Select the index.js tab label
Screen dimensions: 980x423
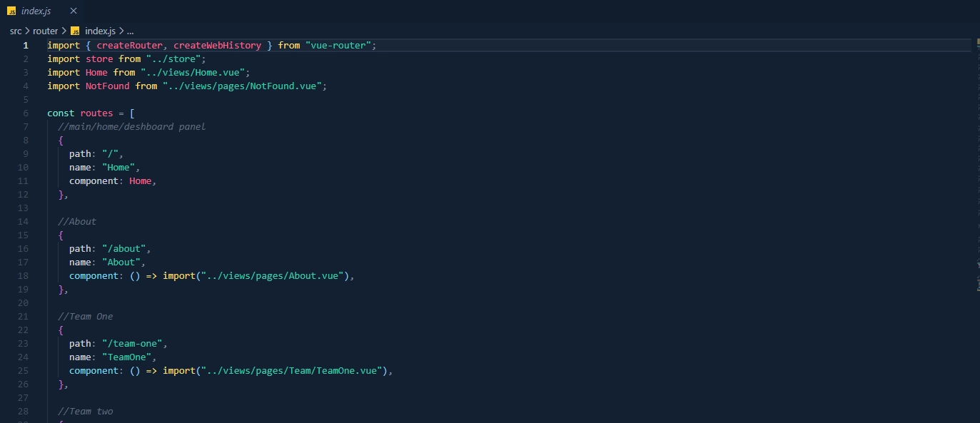point(37,11)
